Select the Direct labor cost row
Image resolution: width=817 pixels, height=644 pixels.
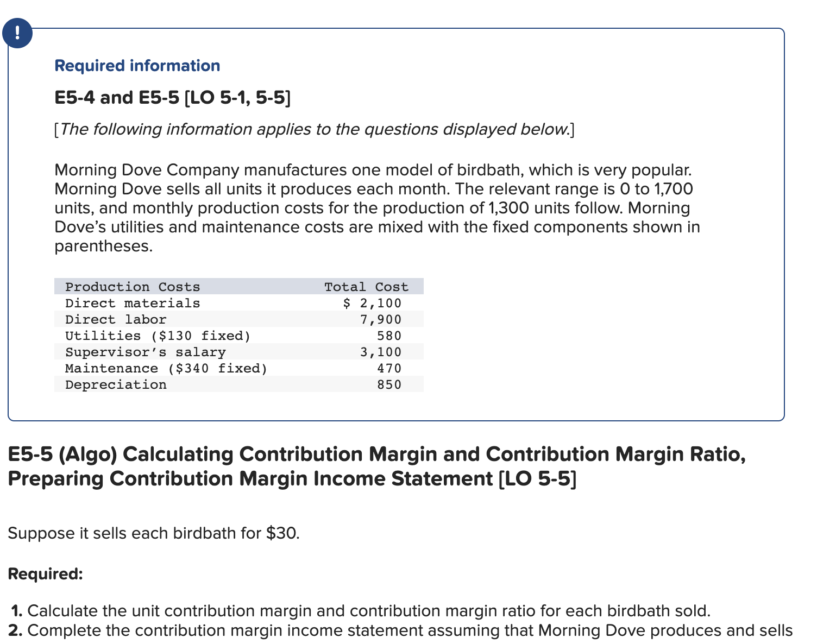click(x=116, y=319)
